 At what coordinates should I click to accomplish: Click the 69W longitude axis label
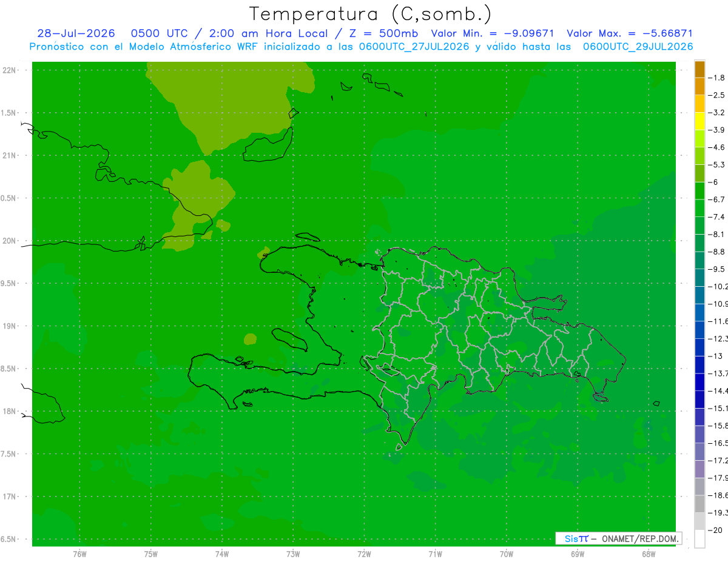click(578, 554)
